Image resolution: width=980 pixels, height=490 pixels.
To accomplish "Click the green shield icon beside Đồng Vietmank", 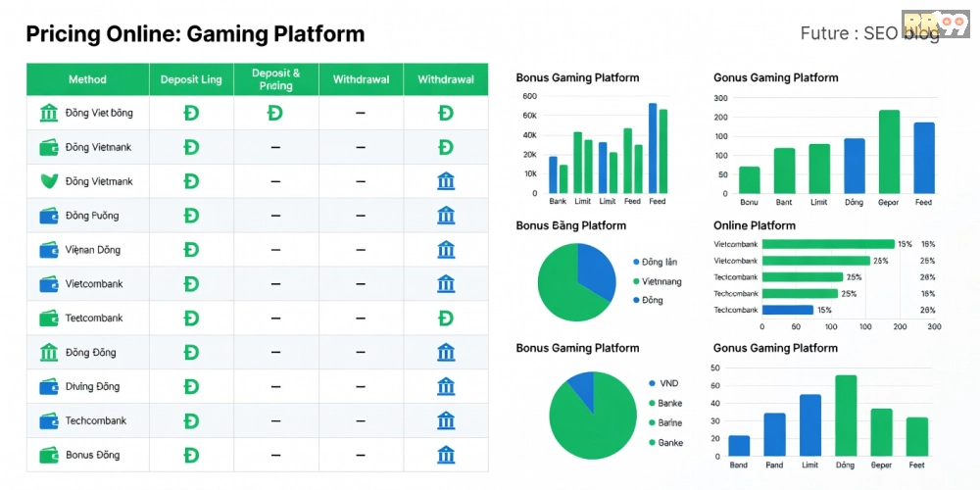I will click(x=49, y=181).
